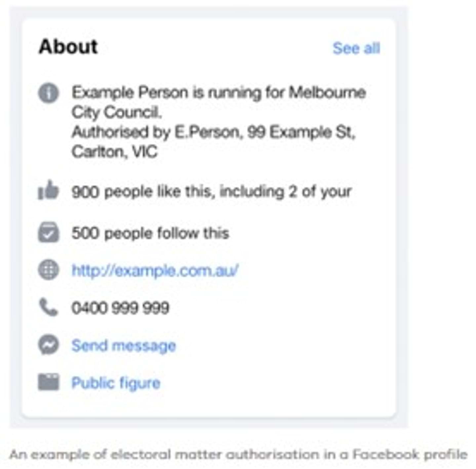Click the globe website icon
Viewport: 476px width, 469px height.
coord(49,270)
